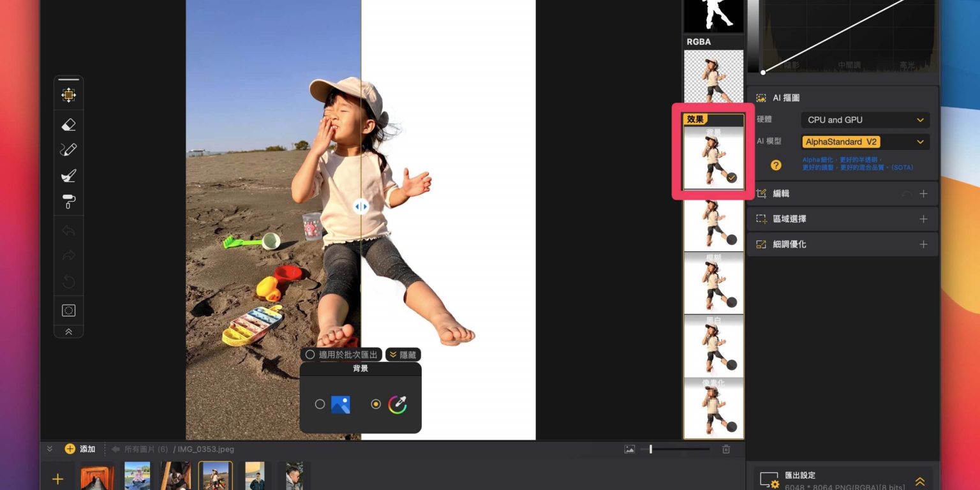The image size is (980, 490).
Task: Expand the 區域選擇 section
Action: 923,219
